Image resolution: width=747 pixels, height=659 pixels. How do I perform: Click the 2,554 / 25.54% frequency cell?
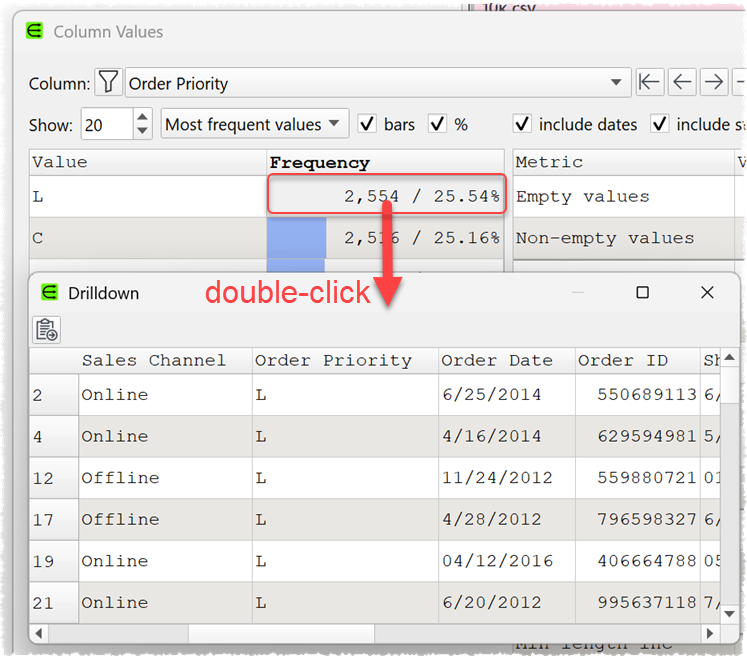pos(385,196)
